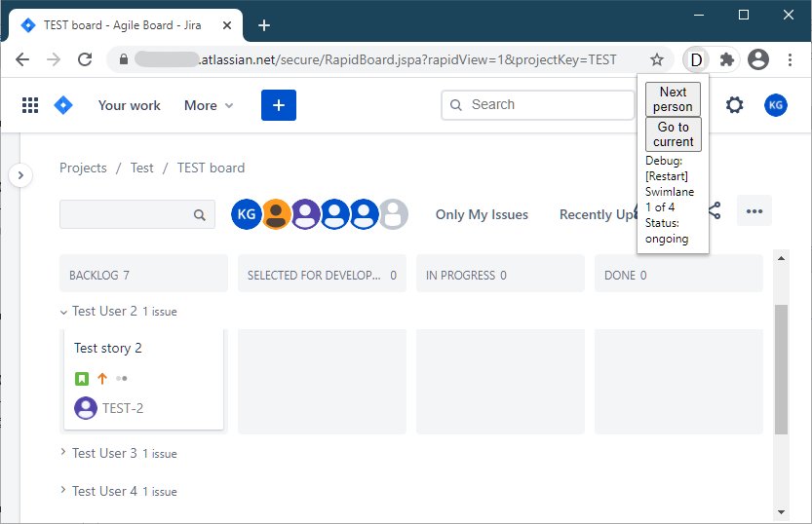Click the magnifier icon in board filter field
Screen dimensions: 812x524
pos(200,214)
